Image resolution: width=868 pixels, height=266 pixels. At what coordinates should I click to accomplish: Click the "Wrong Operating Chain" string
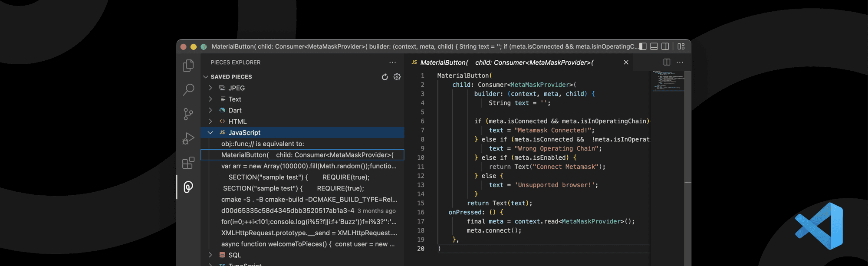click(x=556, y=148)
